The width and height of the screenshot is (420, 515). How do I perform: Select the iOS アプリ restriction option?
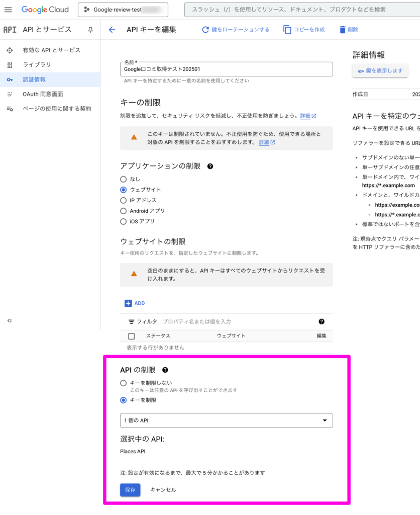[x=124, y=221]
